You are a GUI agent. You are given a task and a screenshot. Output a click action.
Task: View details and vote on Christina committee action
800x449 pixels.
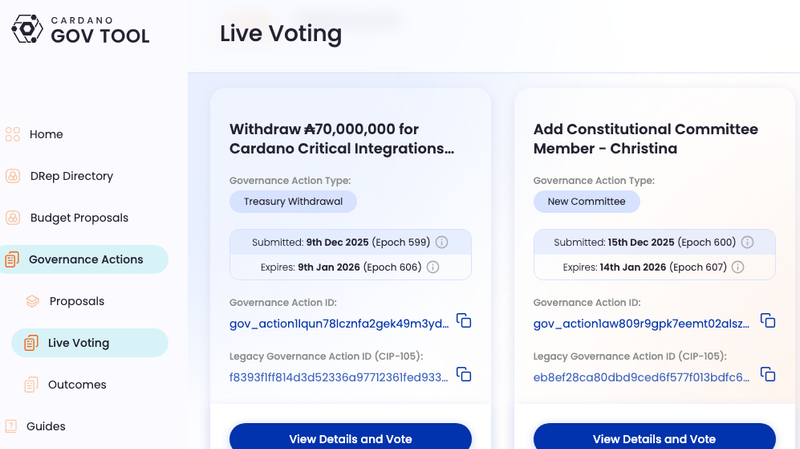click(x=654, y=438)
